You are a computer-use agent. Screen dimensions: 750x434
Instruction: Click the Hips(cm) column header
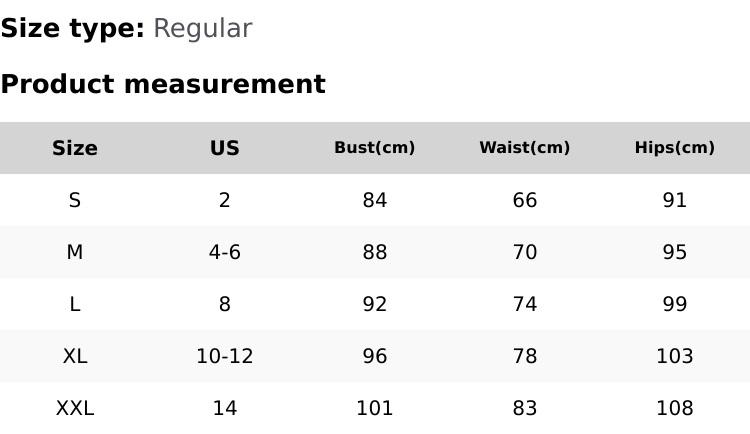(675, 148)
